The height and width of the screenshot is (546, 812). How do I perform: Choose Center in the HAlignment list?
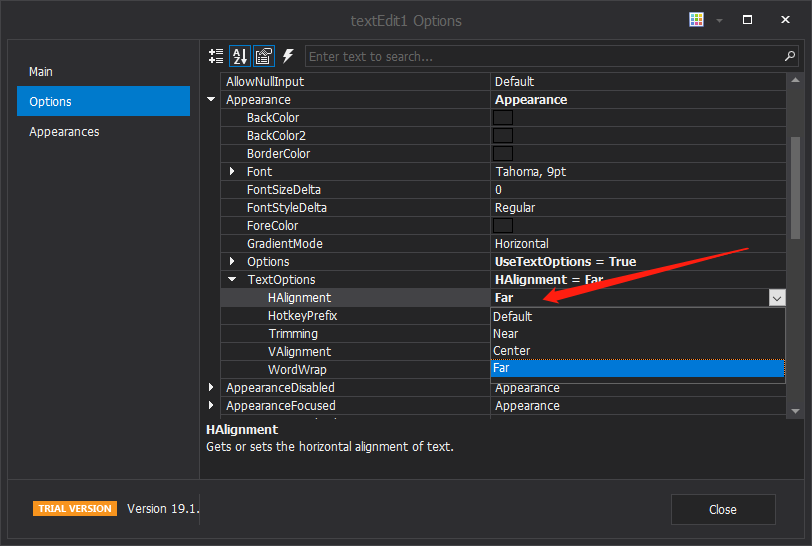click(x=512, y=351)
